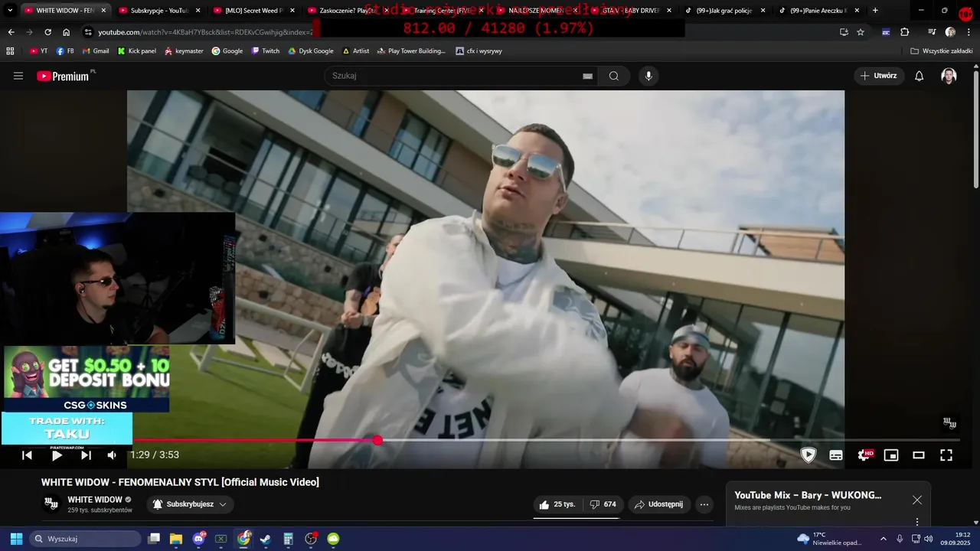Screen dimensions: 980x551
Task: Open Steam from taskbar
Action: coord(266,539)
